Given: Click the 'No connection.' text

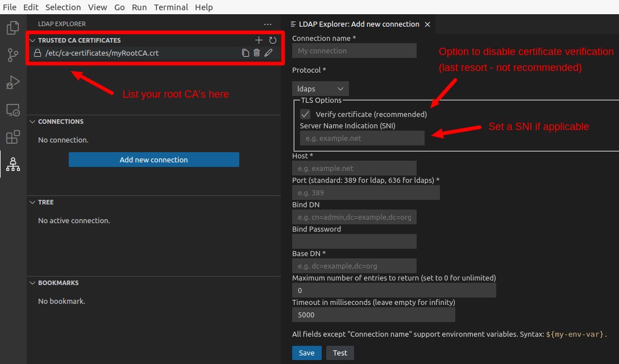Looking at the screenshot, I should 63,140.
